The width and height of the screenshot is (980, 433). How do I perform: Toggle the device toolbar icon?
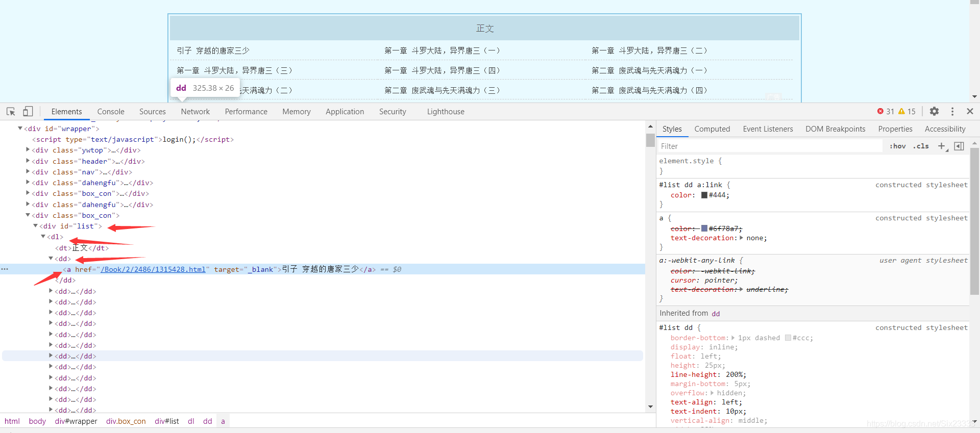(x=28, y=111)
